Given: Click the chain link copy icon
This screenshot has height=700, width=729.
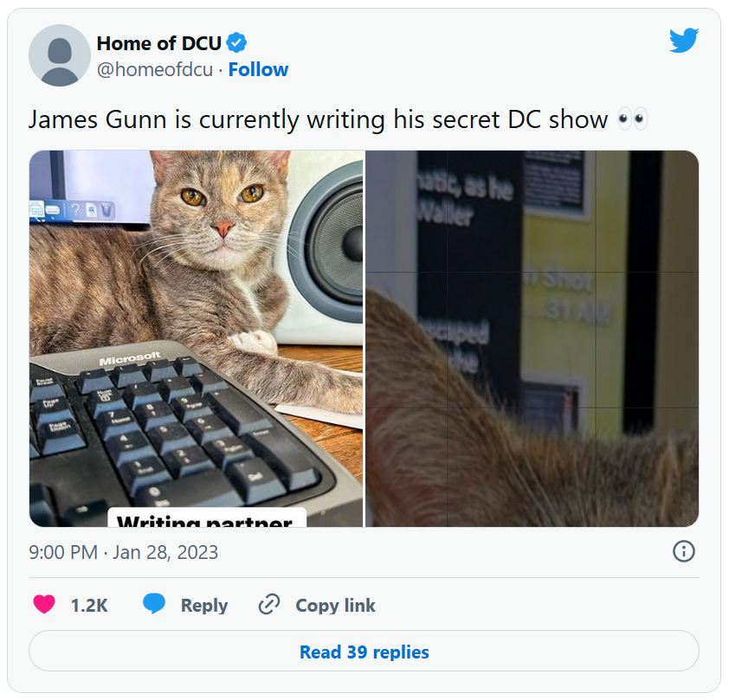Looking at the screenshot, I should [x=269, y=604].
